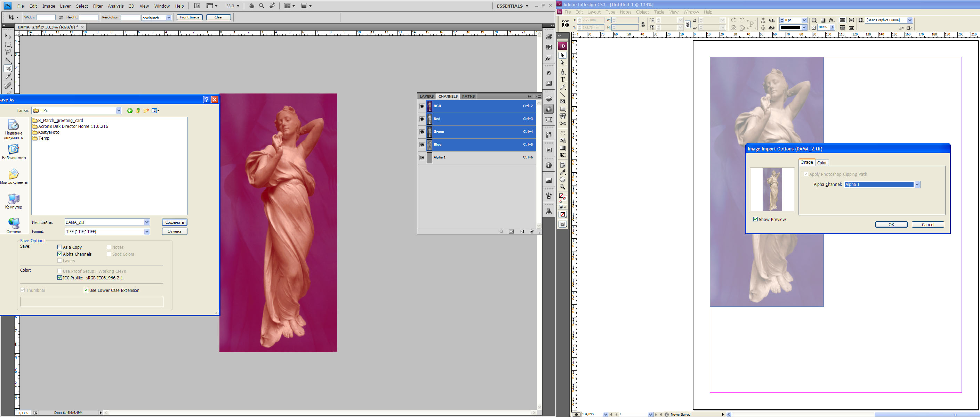Click Cancel in Image Import Options dialog
The width and height of the screenshot is (980, 417).
(x=927, y=224)
